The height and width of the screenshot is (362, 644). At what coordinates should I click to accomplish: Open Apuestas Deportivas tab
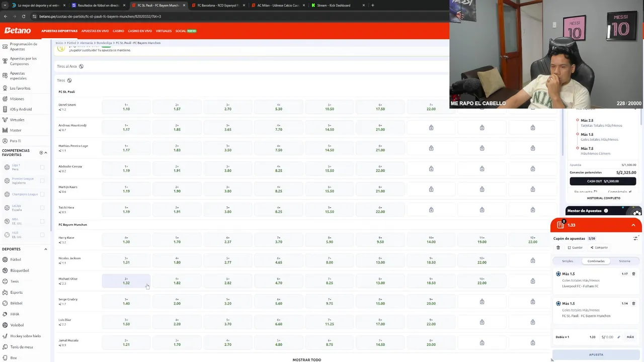[x=59, y=31]
